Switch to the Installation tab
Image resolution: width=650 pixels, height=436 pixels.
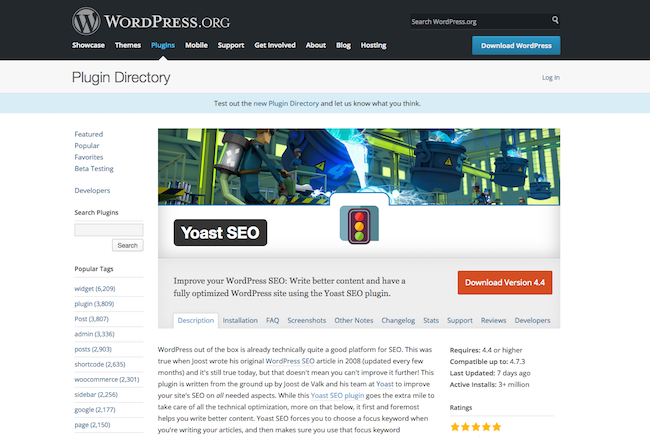click(240, 320)
